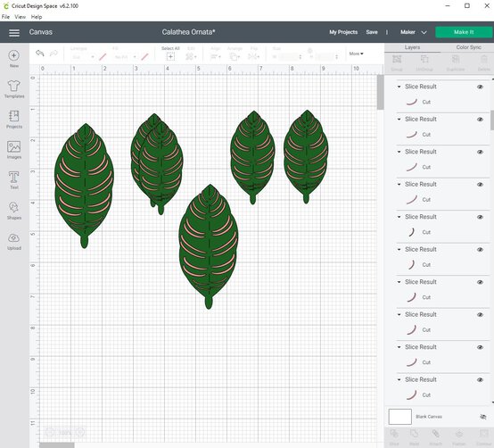This screenshot has width=494, height=448.
Task: Select the Blank Canvas white swatch
Action: click(x=400, y=417)
